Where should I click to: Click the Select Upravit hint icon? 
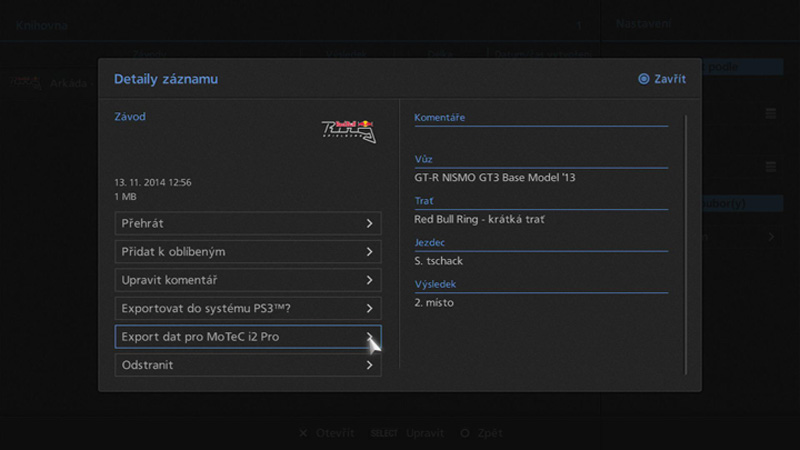tap(384, 433)
